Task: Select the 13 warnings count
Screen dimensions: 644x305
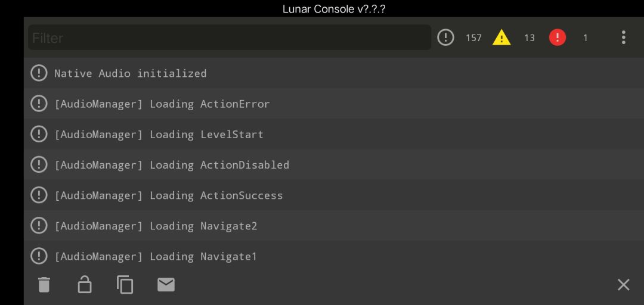Action: (530, 38)
